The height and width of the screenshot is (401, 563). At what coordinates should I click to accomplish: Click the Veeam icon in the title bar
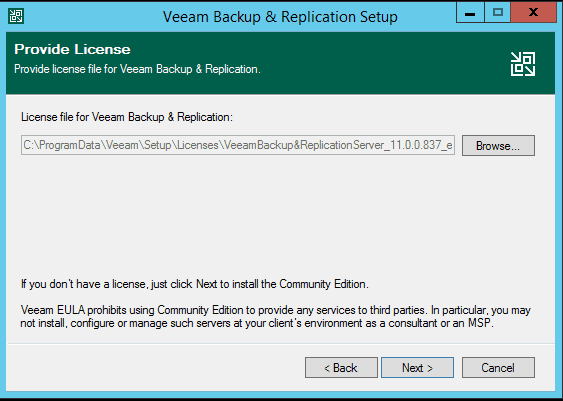[16, 16]
